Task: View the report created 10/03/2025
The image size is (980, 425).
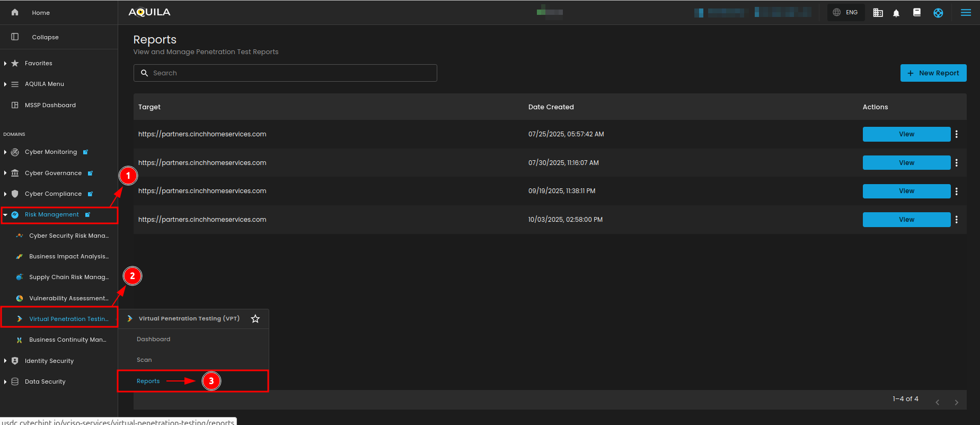Action: [906, 220]
